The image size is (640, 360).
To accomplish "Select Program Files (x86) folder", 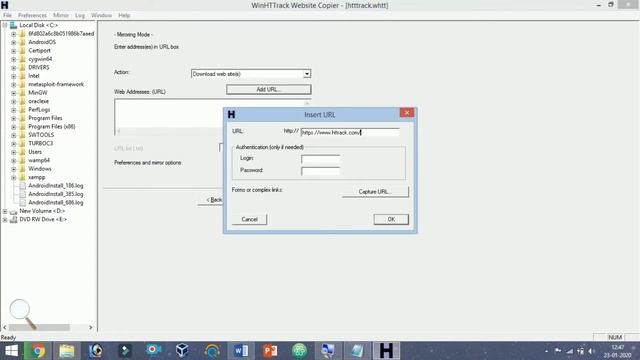I will (x=51, y=127).
